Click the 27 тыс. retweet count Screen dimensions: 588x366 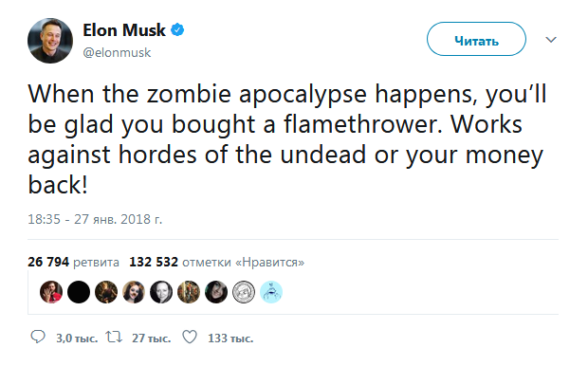[x=151, y=339]
